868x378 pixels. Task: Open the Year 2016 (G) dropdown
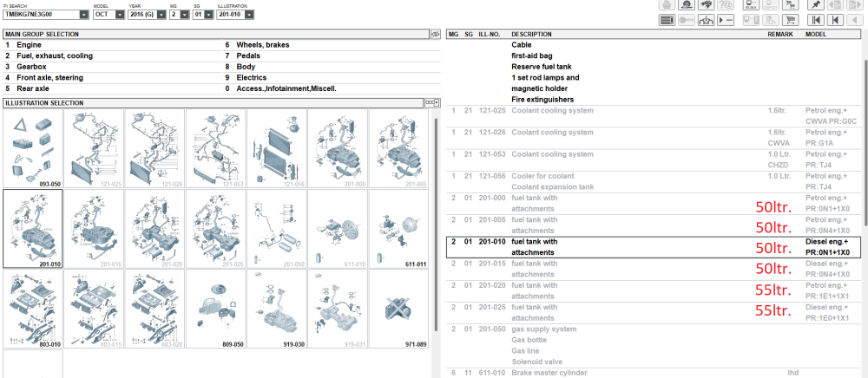coord(161,15)
